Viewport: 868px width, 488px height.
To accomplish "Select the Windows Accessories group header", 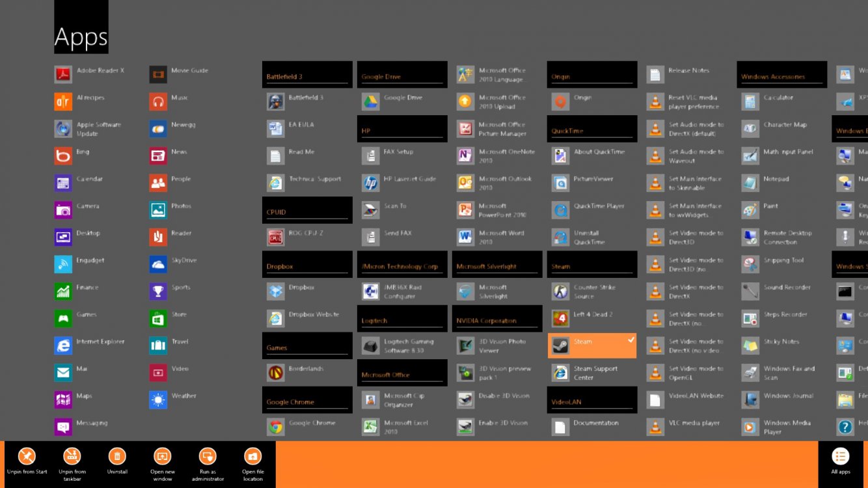I will tap(782, 75).
